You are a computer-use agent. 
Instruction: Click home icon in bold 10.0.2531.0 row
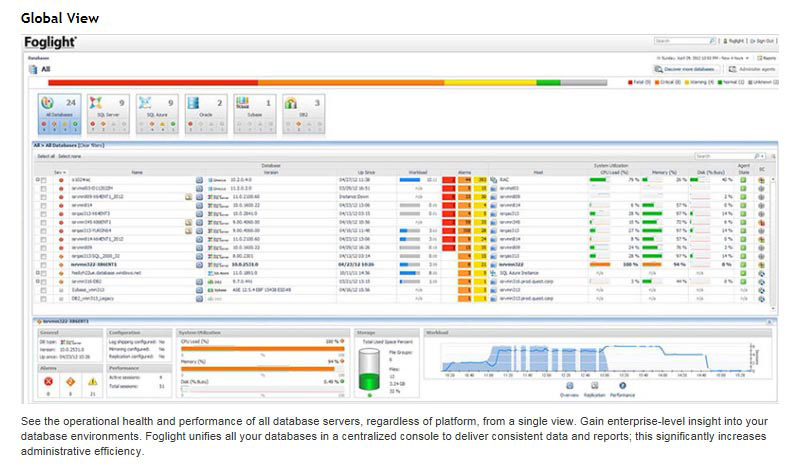[199, 265]
